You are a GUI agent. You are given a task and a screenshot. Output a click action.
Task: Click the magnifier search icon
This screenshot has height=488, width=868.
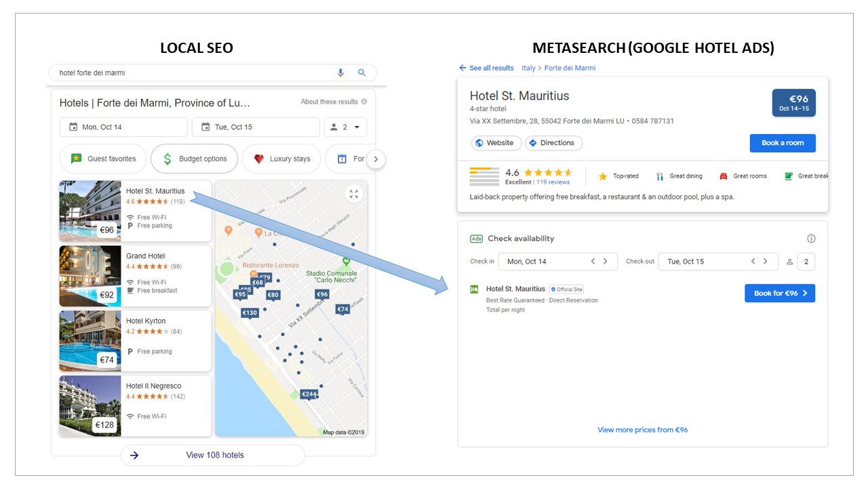point(362,73)
